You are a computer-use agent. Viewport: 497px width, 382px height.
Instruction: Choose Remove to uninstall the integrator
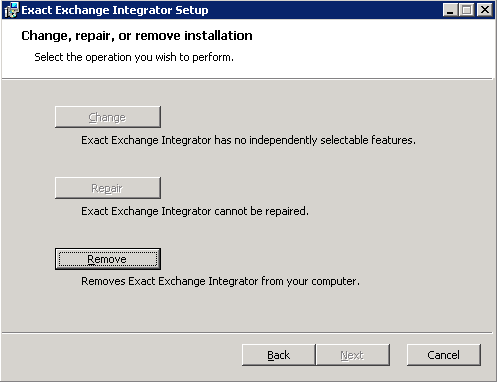[108, 259]
